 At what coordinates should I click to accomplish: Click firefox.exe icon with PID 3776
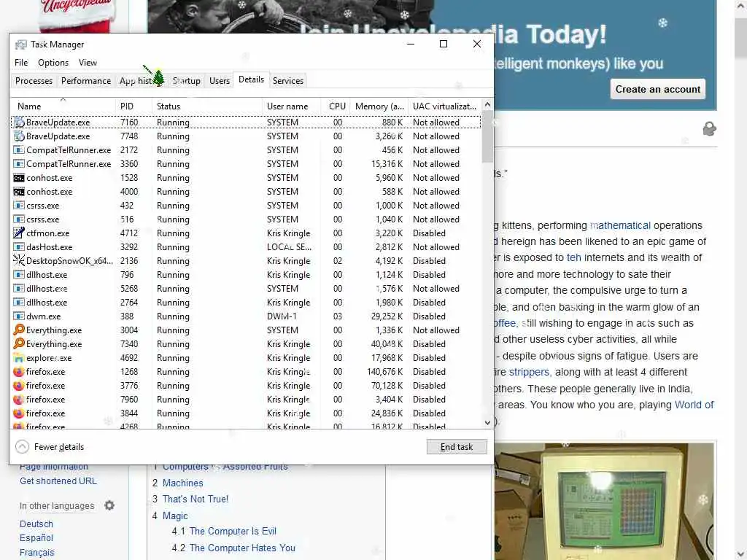(19, 385)
